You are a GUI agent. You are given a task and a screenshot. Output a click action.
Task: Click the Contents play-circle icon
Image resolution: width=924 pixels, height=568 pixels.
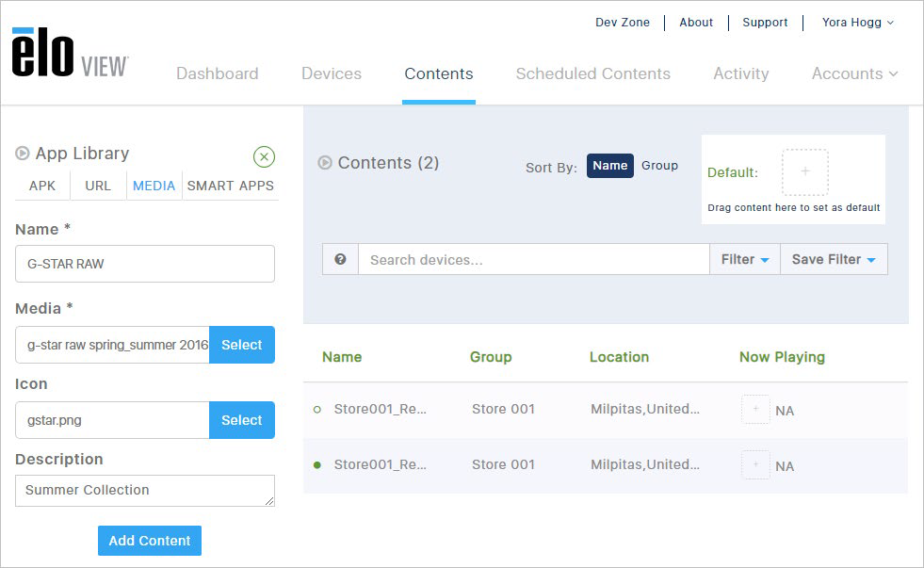pyautogui.click(x=325, y=163)
